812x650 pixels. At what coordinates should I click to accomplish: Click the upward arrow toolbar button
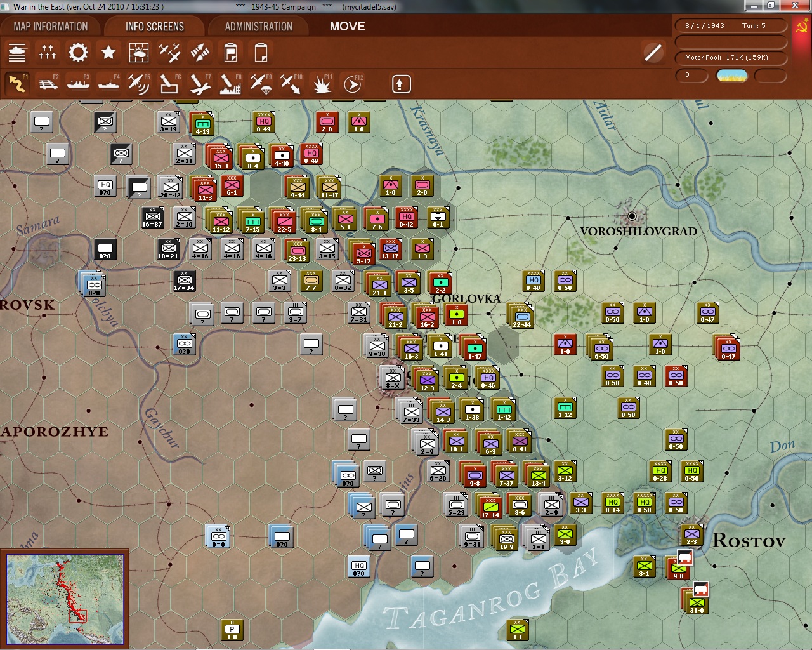click(401, 84)
